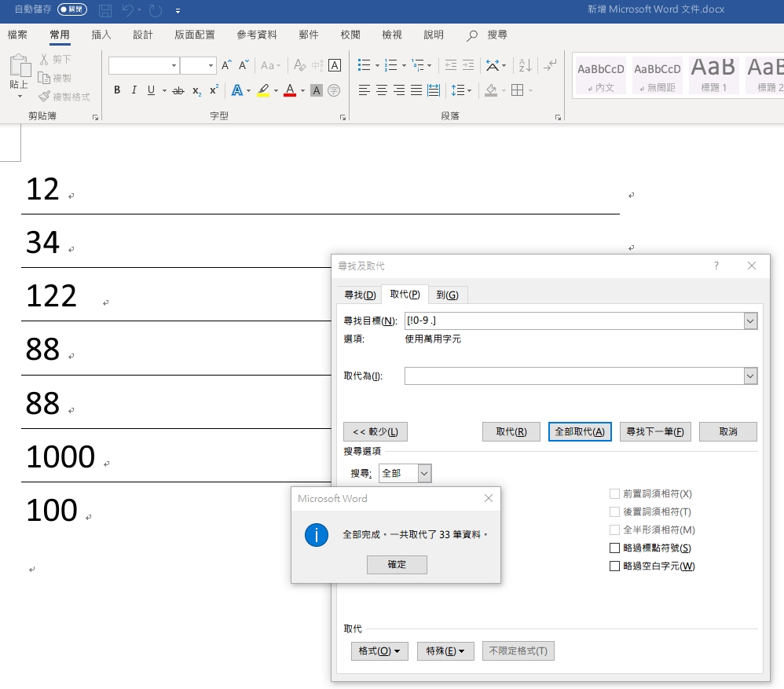Click the show paragraph marks icon
Viewport: 784px width, 689px height.
[551, 65]
